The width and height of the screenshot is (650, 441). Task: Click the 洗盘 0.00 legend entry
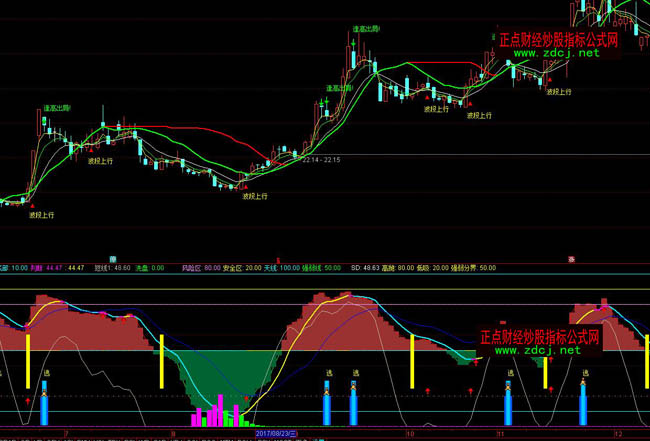(150, 268)
